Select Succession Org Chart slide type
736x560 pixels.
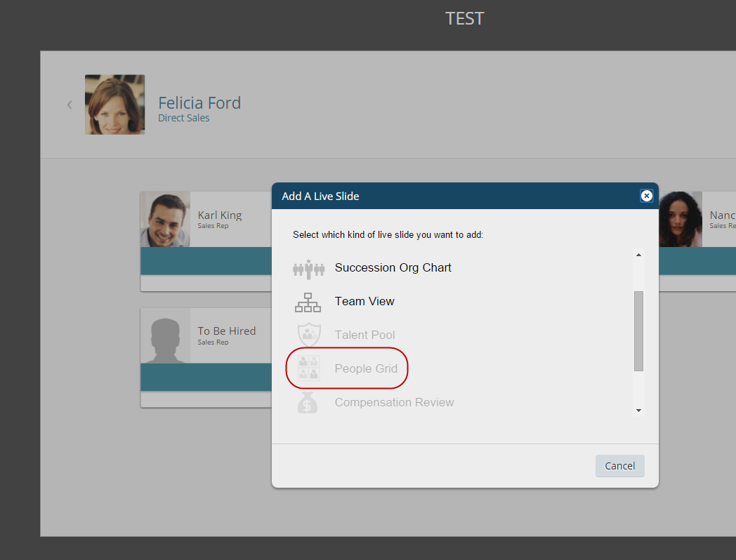pos(393,267)
